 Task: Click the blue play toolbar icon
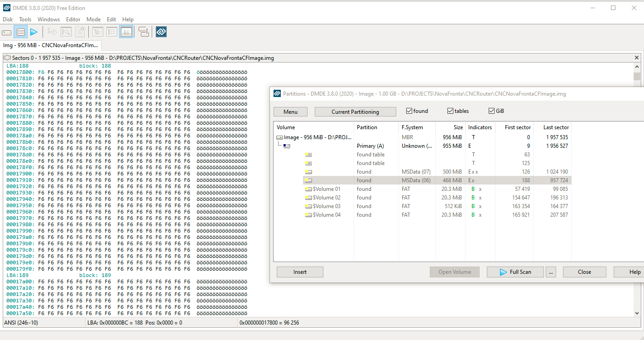coord(34,32)
